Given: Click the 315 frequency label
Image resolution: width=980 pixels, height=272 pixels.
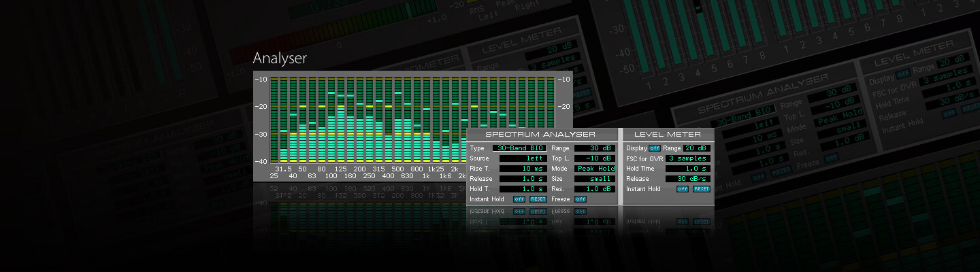Looking at the screenshot, I should pos(378,168).
